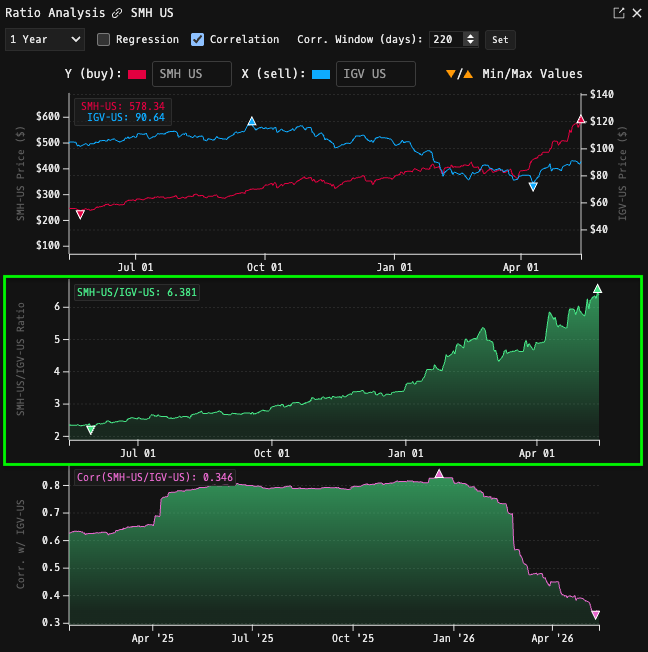Click the red SMH max marker at chart's right edge
The height and width of the screenshot is (652, 648).
(581, 121)
